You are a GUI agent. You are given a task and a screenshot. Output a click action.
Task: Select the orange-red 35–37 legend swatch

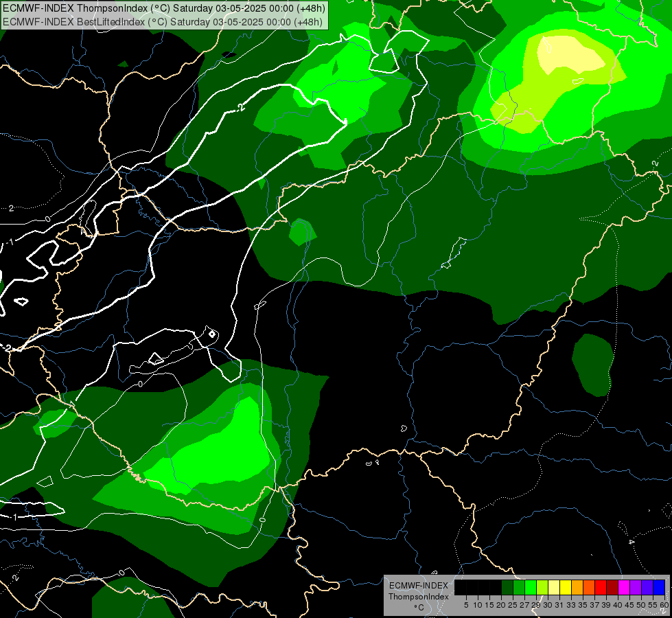click(589, 587)
